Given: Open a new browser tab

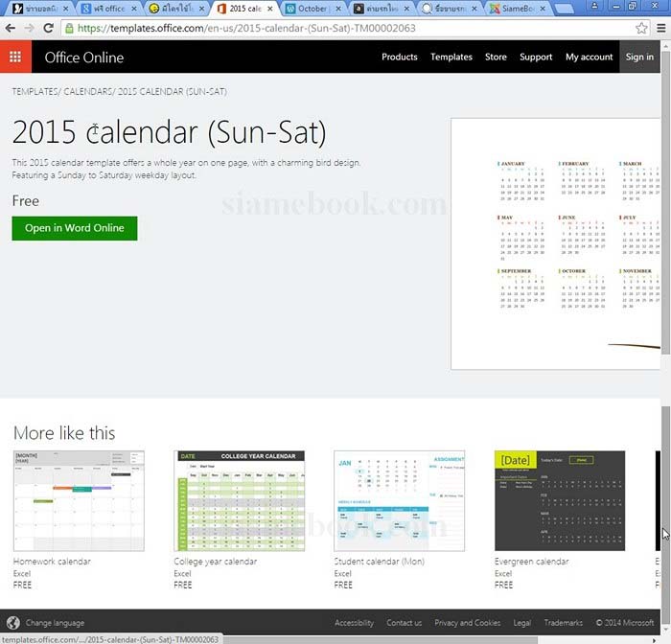Looking at the screenshot, I should (565, 9).
